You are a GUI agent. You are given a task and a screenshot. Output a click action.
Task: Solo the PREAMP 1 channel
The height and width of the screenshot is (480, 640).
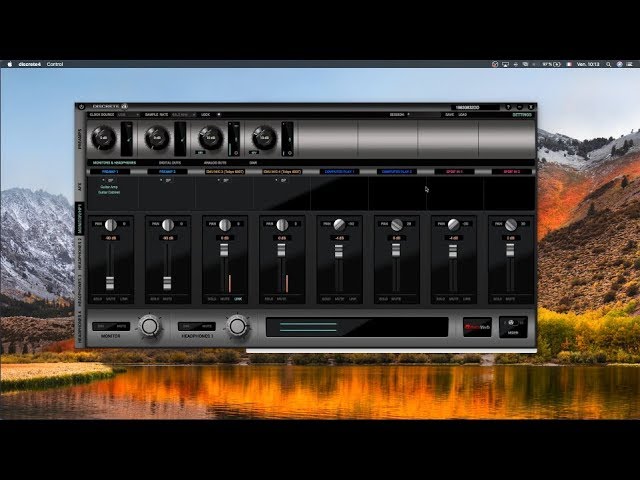coord(97,299)
